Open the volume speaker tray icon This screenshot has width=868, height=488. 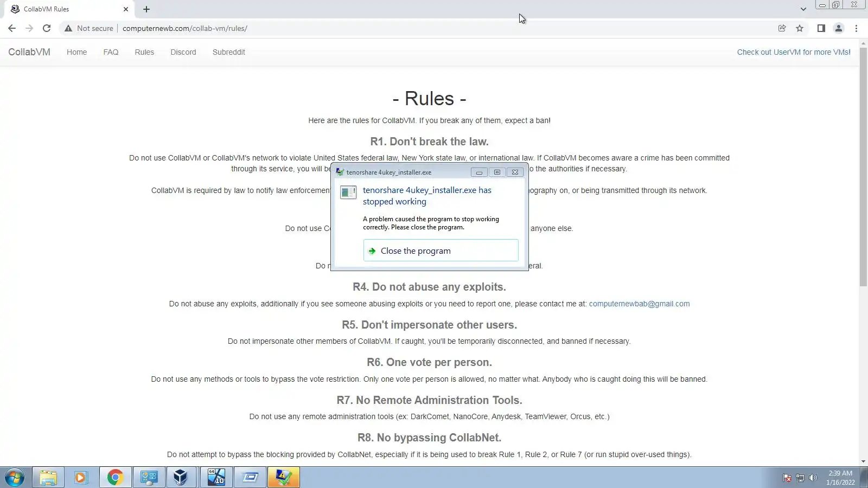813,478
